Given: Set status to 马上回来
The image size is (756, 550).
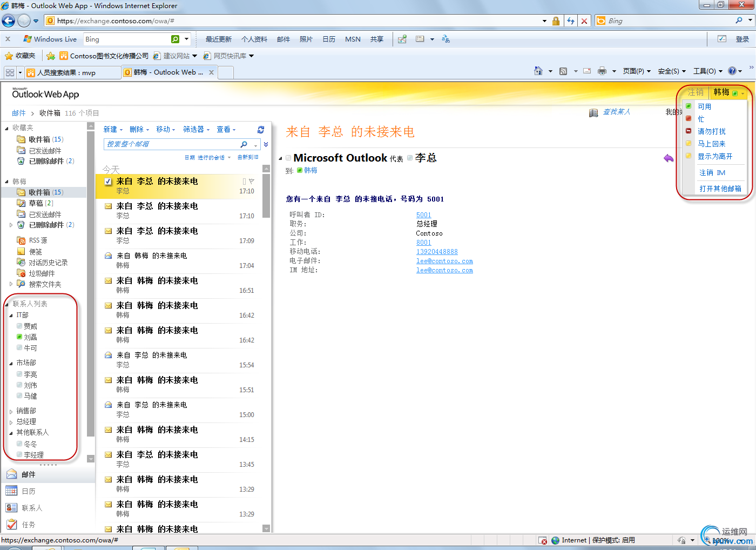Looking at the screenshot, I should pyautogui.click(x=711, y=144).
